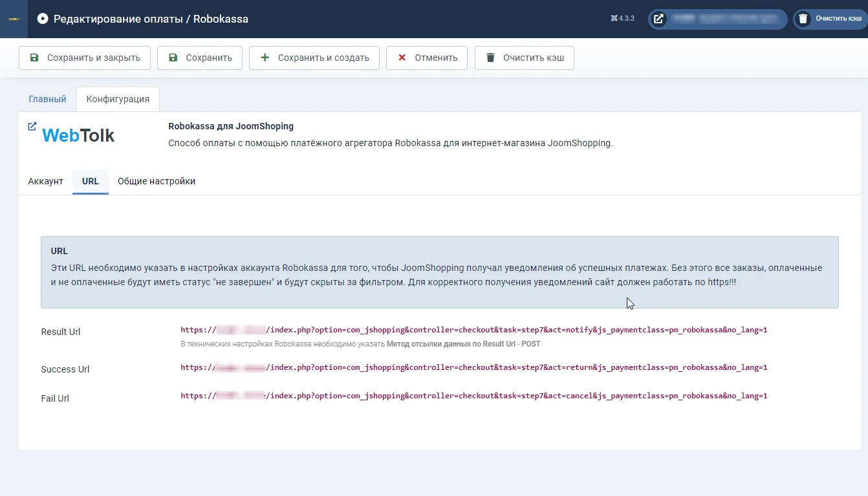
Task: Select the URL sub-tab
Action: click(91, 181)
